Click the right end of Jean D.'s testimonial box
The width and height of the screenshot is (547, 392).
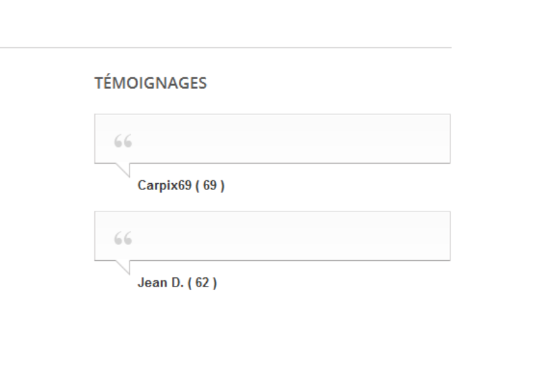point(444,236)
